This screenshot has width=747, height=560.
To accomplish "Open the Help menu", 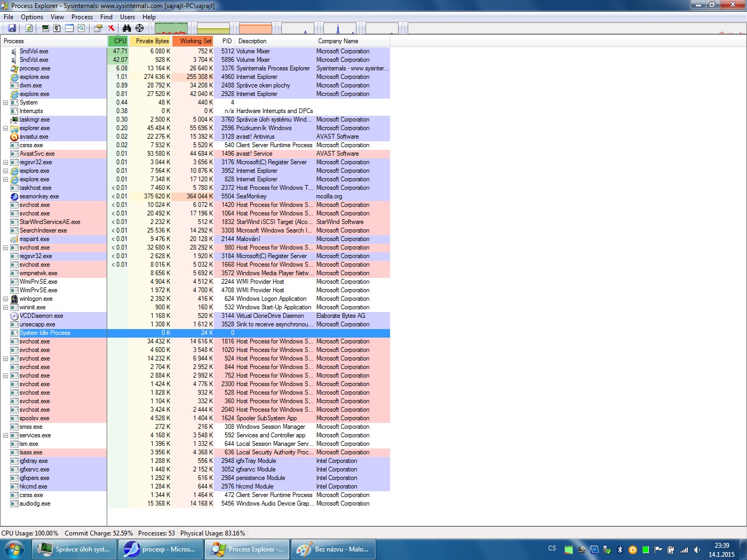I will (149, 17).
